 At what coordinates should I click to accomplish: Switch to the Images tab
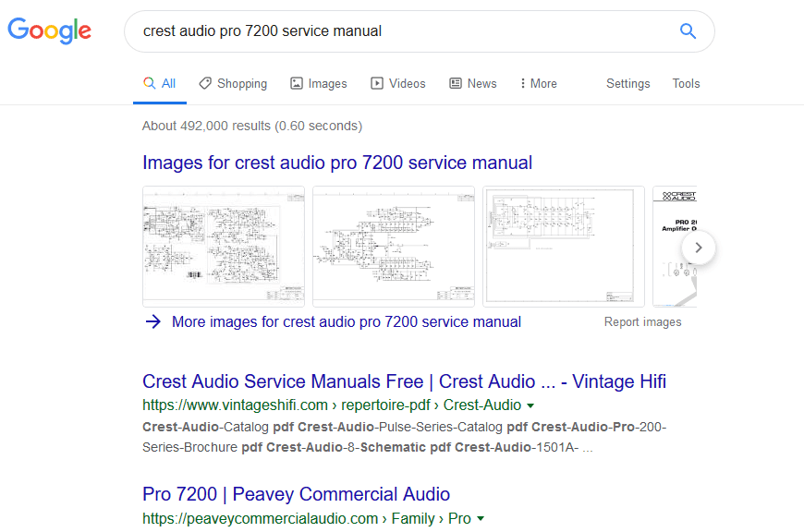click(318, 83)
